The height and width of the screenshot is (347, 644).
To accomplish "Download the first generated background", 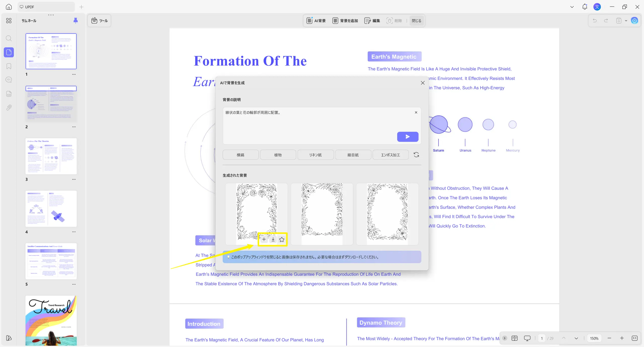I will (x=273, y=239).
